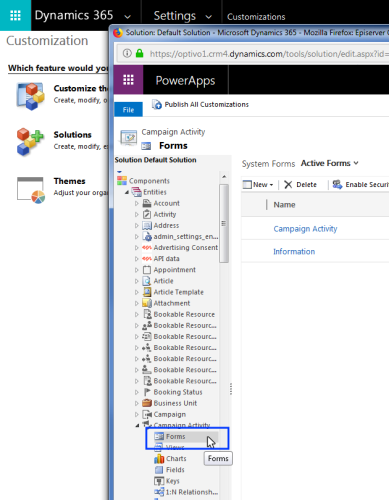The image size is (389, 500).
Task: Open the Settings menu chevron
Action: (x=209, y=17)
